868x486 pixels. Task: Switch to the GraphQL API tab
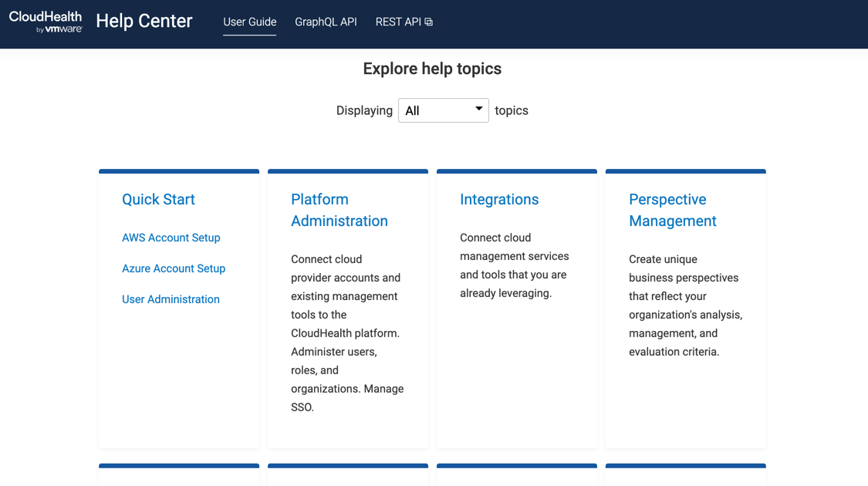(x=326, y=22)
